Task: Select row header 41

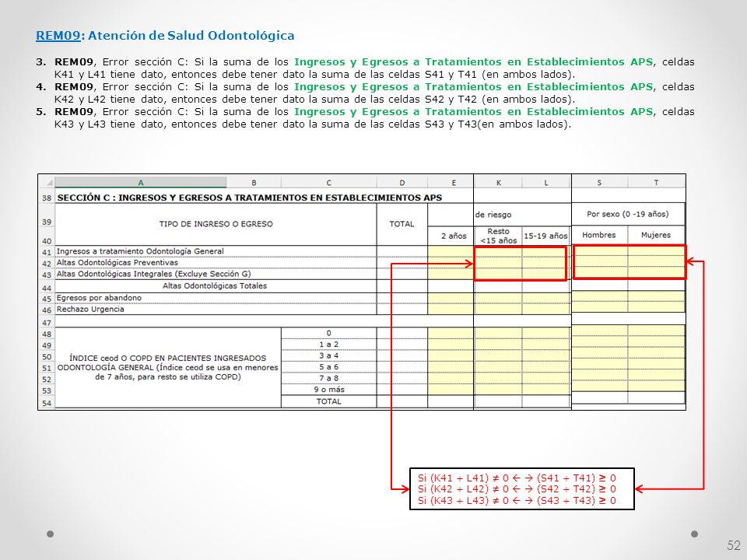Action: 47,252
